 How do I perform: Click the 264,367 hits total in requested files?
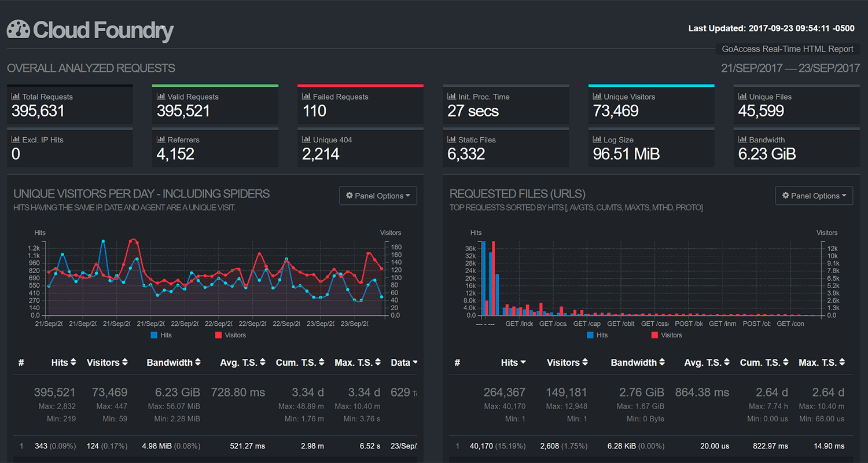(x=505, y=392)
